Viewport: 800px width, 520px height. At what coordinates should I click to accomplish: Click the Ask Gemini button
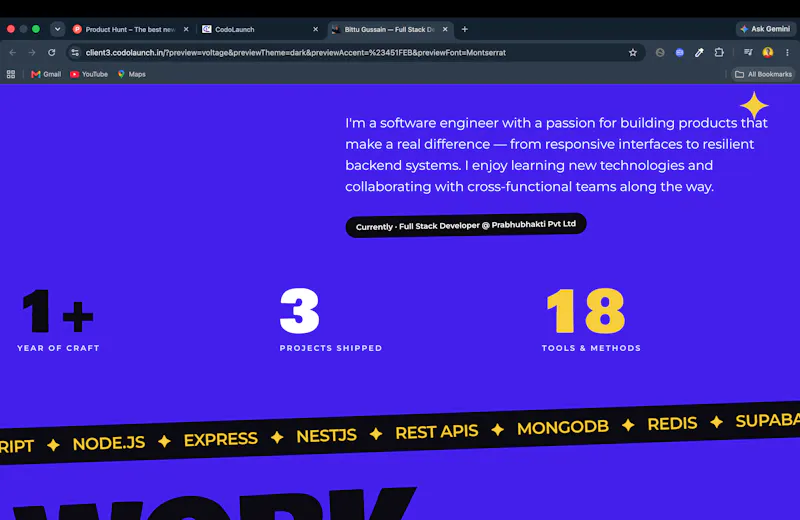pos(765,29)
